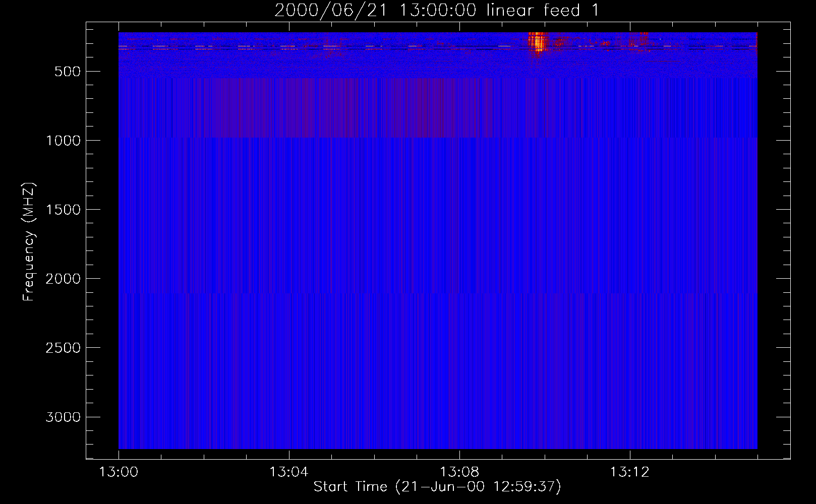Click the 500 frequency tick label
The image size is (816, 504).
click(68, 72)
